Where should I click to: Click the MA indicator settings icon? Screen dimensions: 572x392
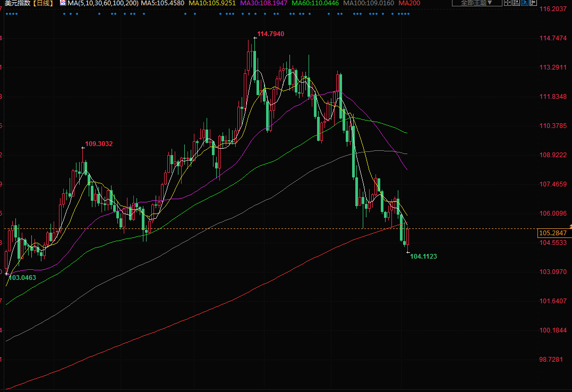tap(62, 3)
